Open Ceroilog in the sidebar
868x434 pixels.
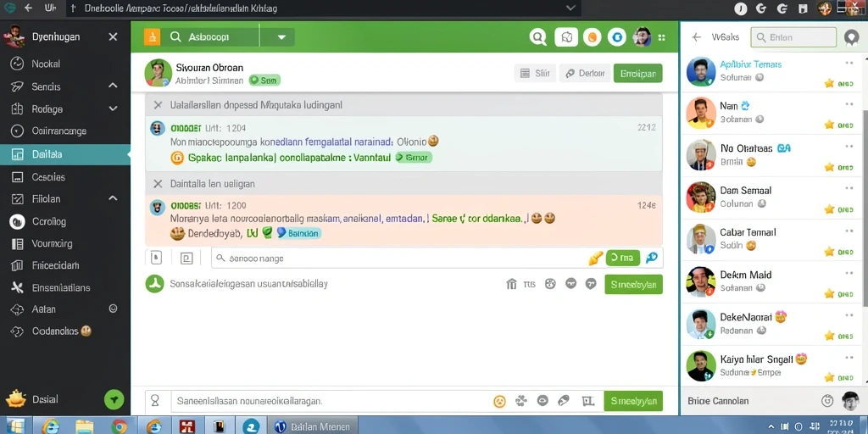(48, 221)
